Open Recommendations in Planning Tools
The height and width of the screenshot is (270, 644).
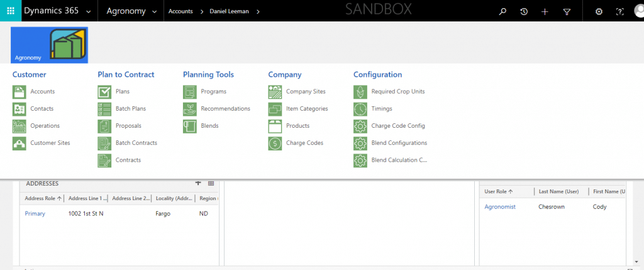(x=225, y=109)
